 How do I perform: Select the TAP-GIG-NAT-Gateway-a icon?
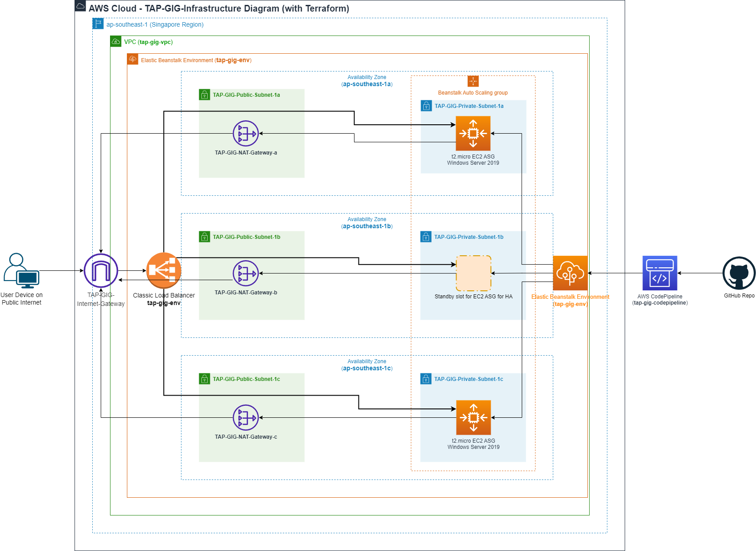(245, 133)
